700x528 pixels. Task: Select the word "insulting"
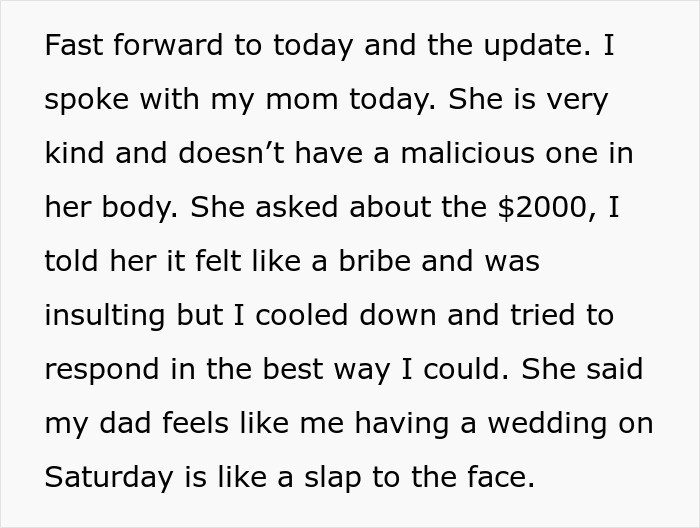pyautogui.click(x=106, y=316)
